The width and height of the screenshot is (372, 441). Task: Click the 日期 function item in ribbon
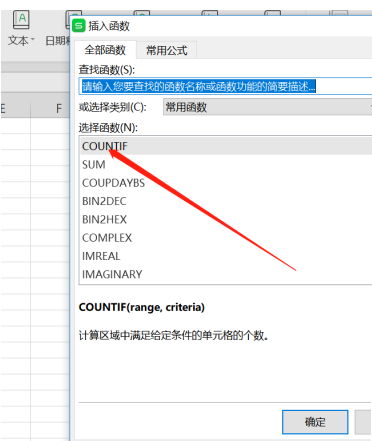point(58,41)
